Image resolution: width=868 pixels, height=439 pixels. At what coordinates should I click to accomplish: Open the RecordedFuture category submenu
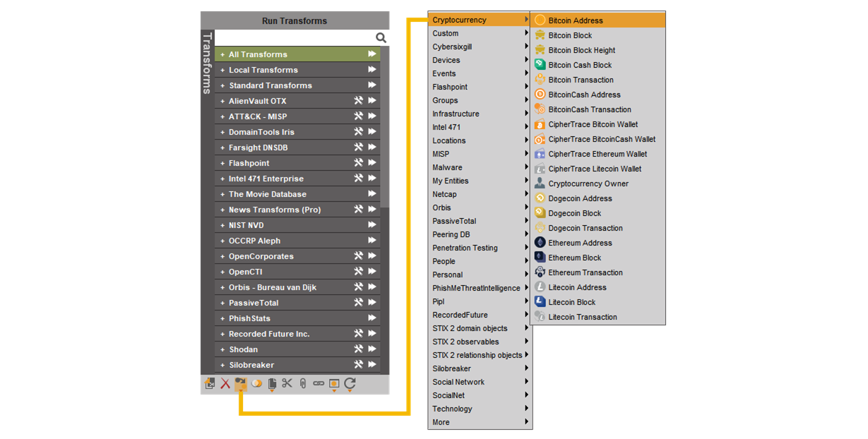[480, 315]
